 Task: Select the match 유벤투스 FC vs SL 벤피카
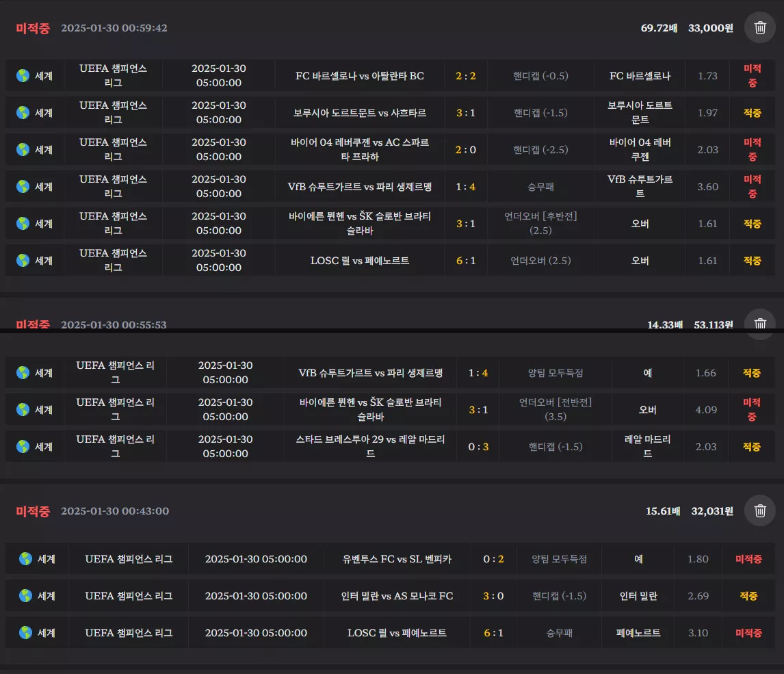pyautogui.click(x=397, y=559)
